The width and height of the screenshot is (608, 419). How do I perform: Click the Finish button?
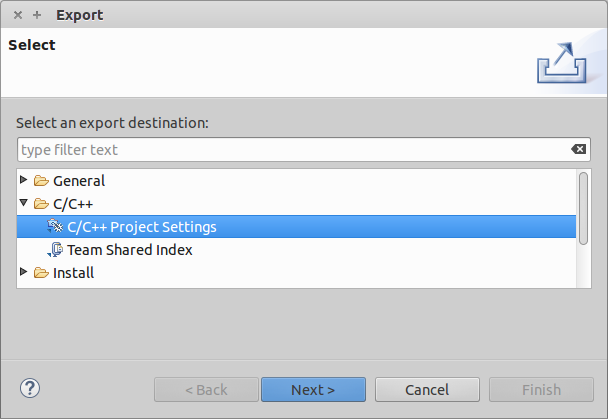point(542,390)
